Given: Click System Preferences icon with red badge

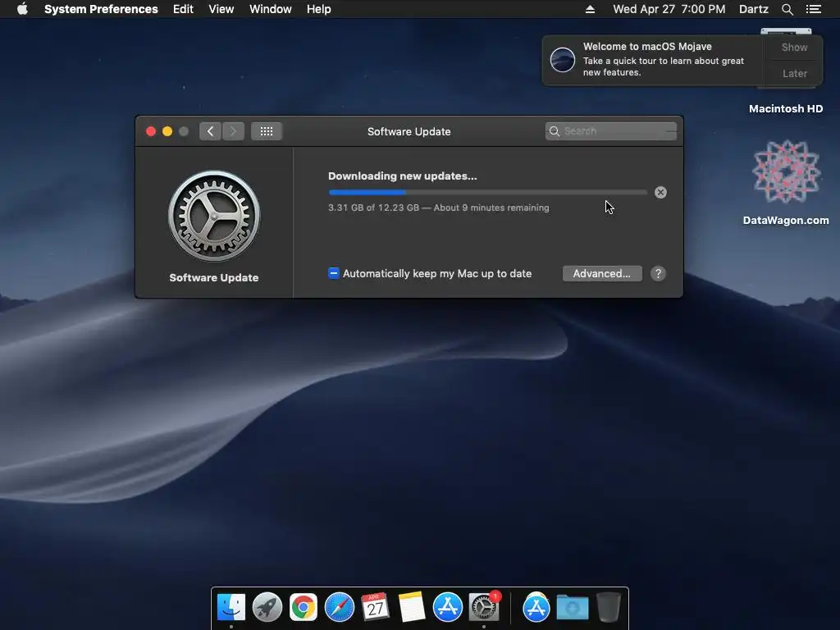Looking at the screenshot, I should (x=484, y=607).
